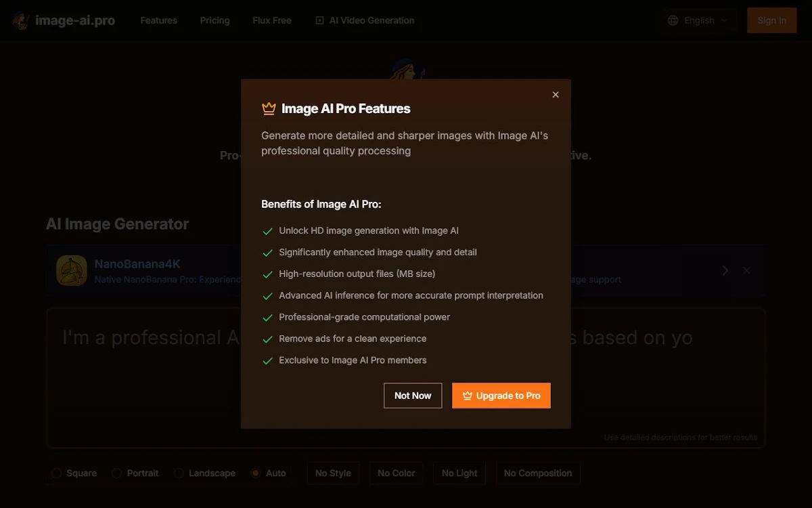The image size is (812, 508).
Task: Open the Pricing nav link
Action: pyautogui.click(x=215, y=20)
